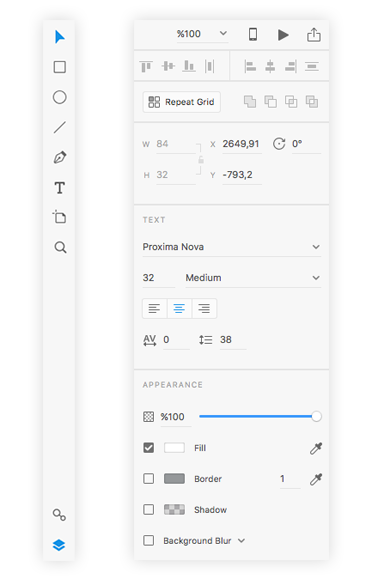Click the character spacing field 0
The image size is (369, 587).
tap(176, 340)
